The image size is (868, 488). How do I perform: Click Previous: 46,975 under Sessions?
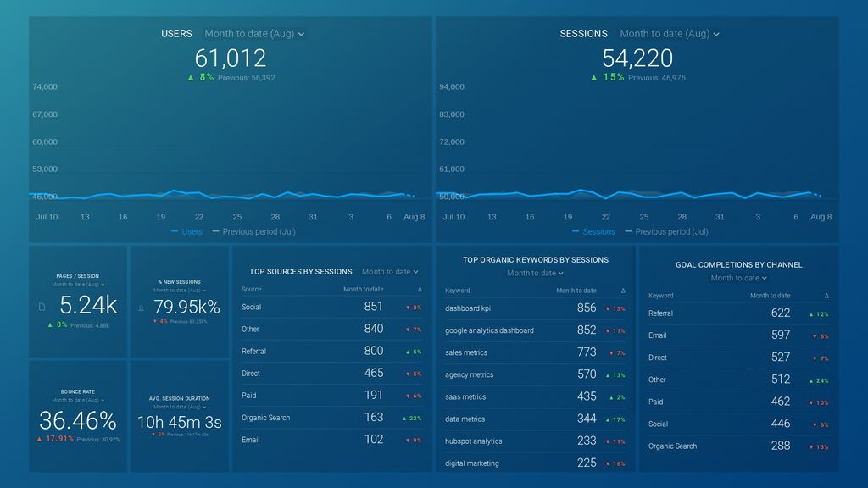[x=657, y=78]
